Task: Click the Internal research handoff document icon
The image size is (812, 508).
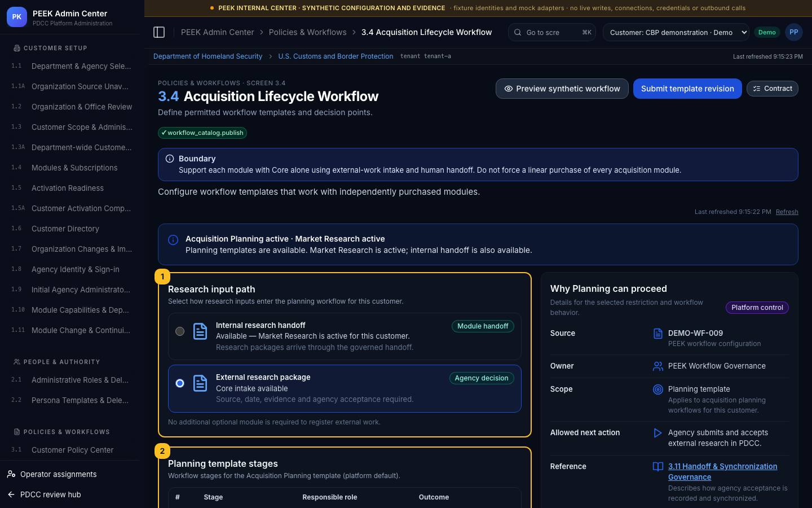Action: (200, 331)
